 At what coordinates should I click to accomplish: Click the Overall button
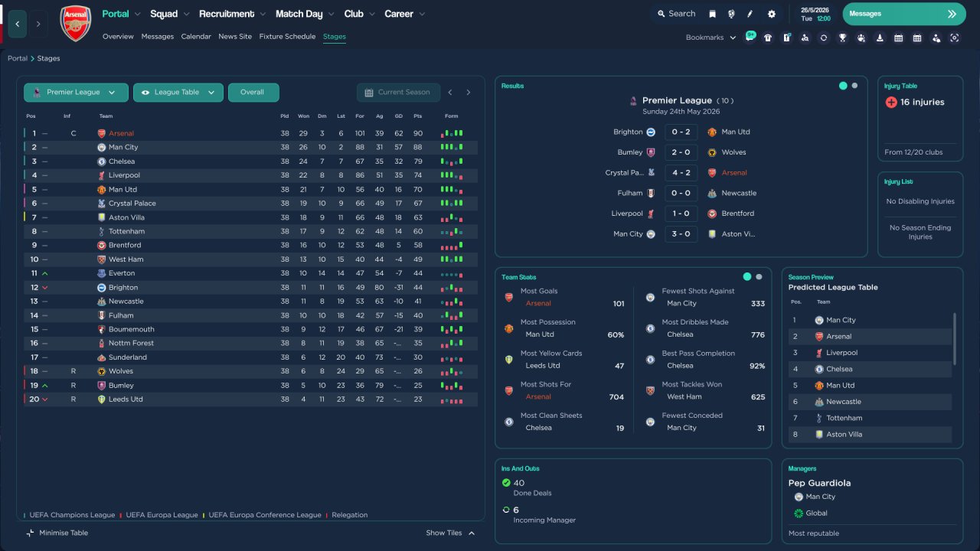click(x=253, y=93)
